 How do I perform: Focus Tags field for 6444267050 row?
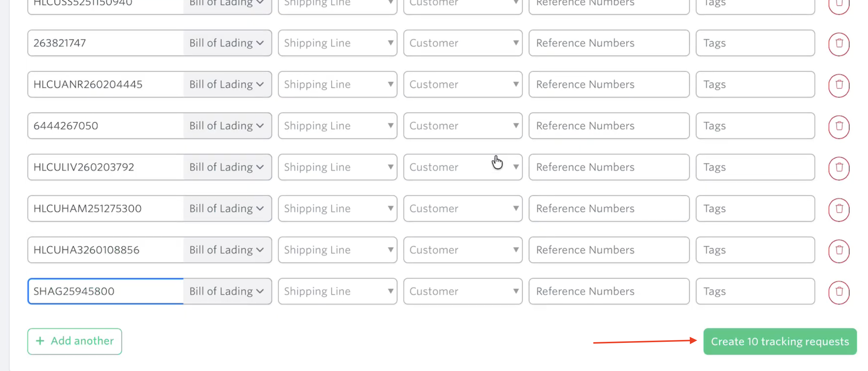pyautogui.click(x=755, y=126)
